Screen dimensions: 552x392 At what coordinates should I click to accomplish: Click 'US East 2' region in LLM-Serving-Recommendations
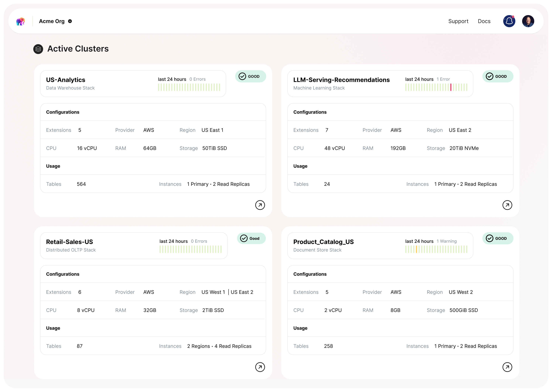click(460, 130)
